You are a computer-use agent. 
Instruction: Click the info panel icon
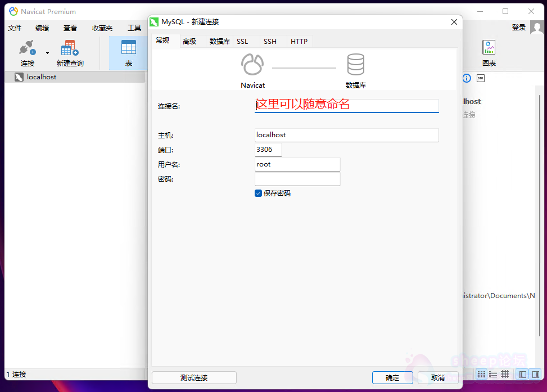tap(467, 78)
